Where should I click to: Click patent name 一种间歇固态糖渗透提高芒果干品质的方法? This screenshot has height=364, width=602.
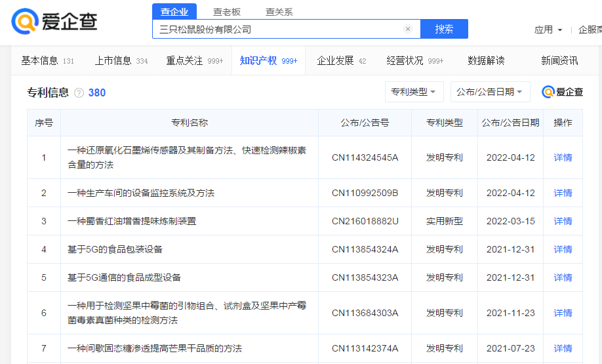(155, 348)
